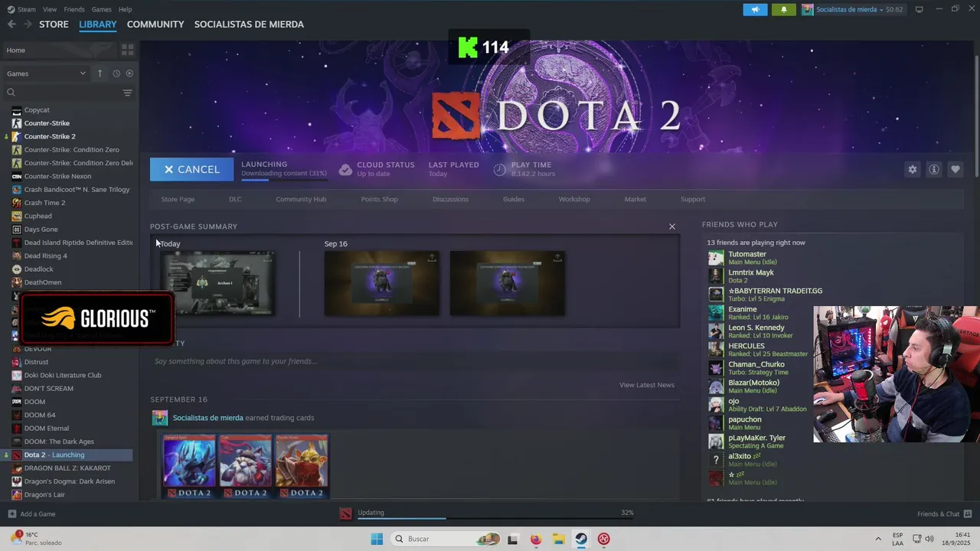Click the activity status input field
This screenshot has width=980, height=551.
[x=414, y=361]
